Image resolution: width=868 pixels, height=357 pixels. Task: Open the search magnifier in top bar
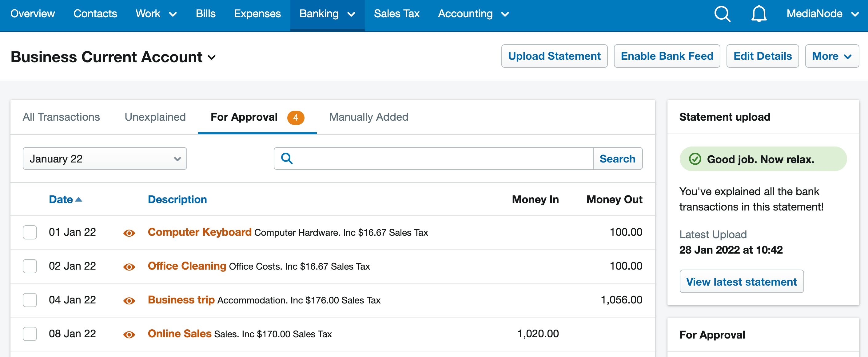723,14
